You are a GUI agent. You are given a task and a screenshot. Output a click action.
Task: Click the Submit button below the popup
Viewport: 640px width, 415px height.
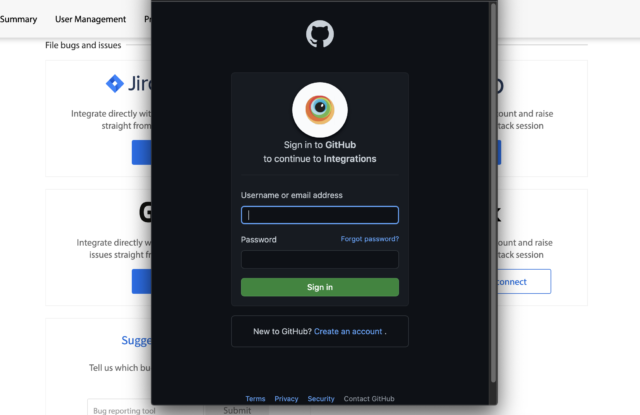pos(237,410)
